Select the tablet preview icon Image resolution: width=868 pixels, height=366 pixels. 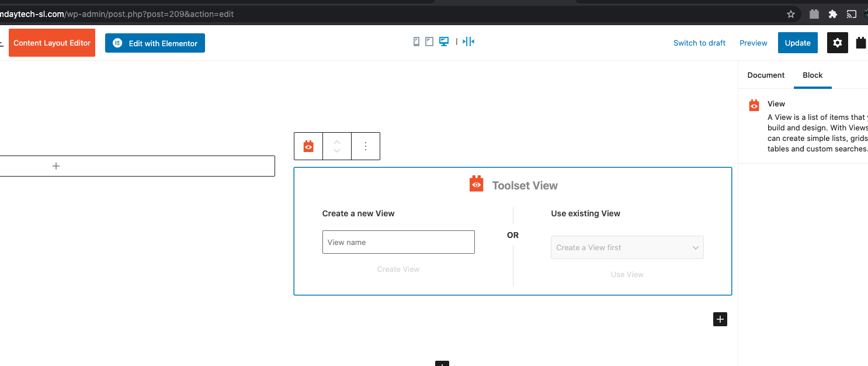pos(429,42)
